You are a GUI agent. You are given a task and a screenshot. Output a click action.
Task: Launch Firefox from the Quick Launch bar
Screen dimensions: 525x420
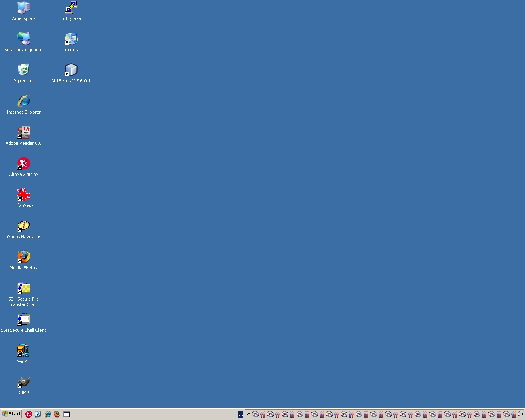pyautogui.click(x=57, y=414)
